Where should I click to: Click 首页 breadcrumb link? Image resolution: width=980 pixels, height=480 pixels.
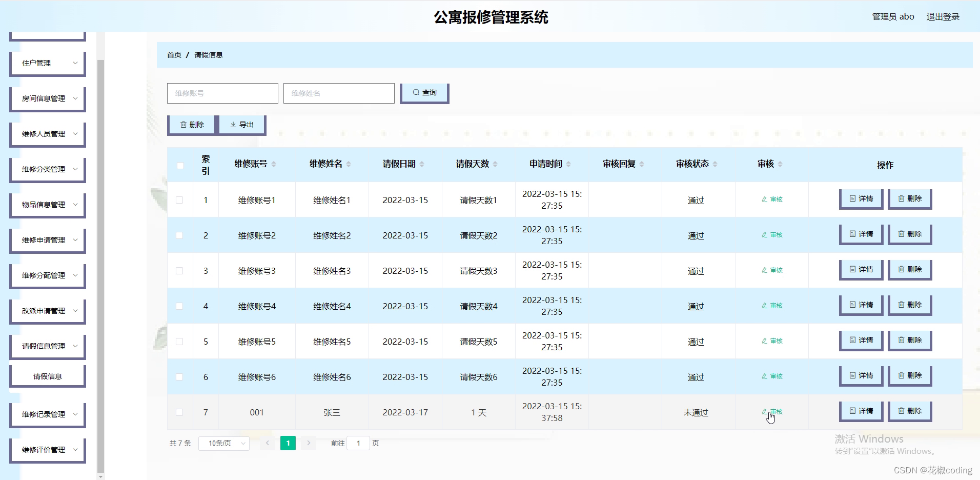[174, 55]
